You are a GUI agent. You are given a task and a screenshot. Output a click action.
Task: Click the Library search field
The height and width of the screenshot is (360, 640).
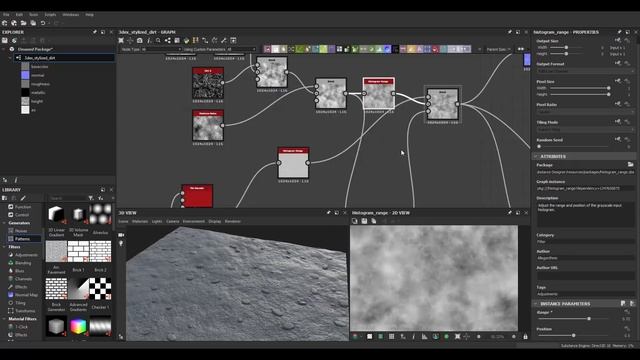(68, 198)
